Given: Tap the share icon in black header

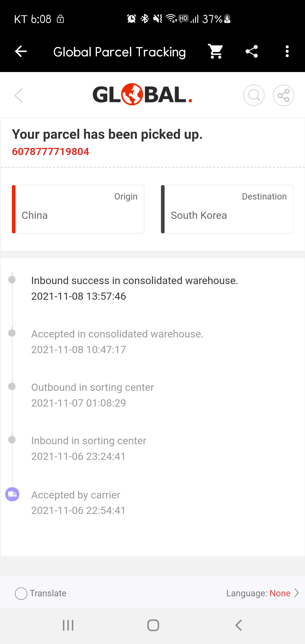Looking at the screenshot, I should (x=251, y=51).
